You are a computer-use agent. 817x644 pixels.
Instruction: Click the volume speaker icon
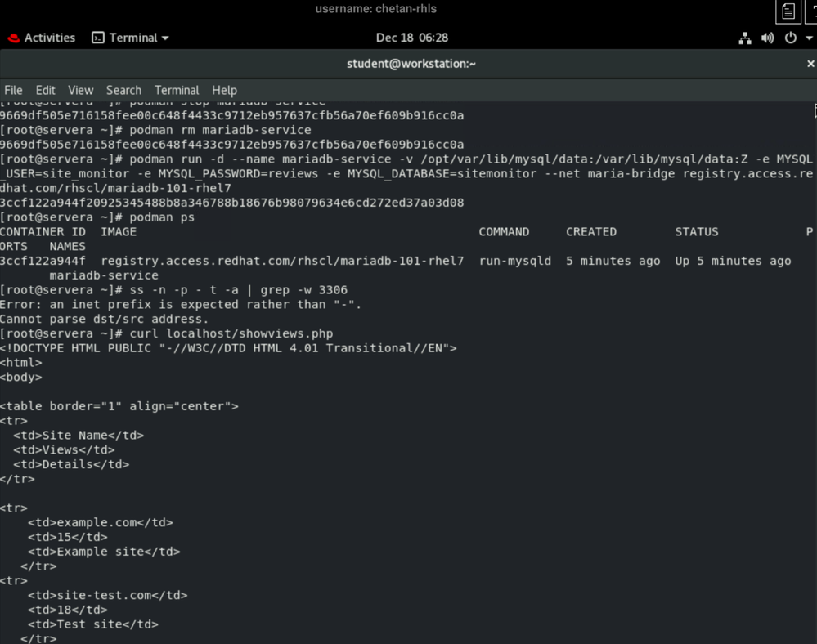tap(767, 38)
